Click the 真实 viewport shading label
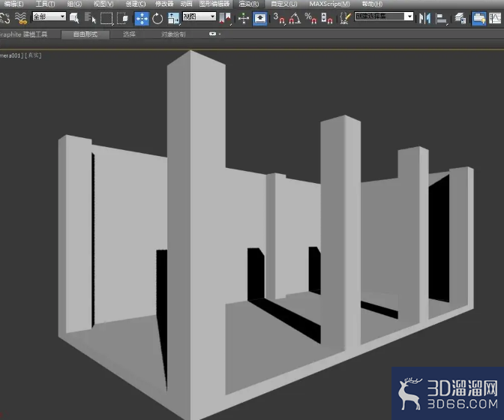The image size is (504, 420). click(x=34, y=55)
